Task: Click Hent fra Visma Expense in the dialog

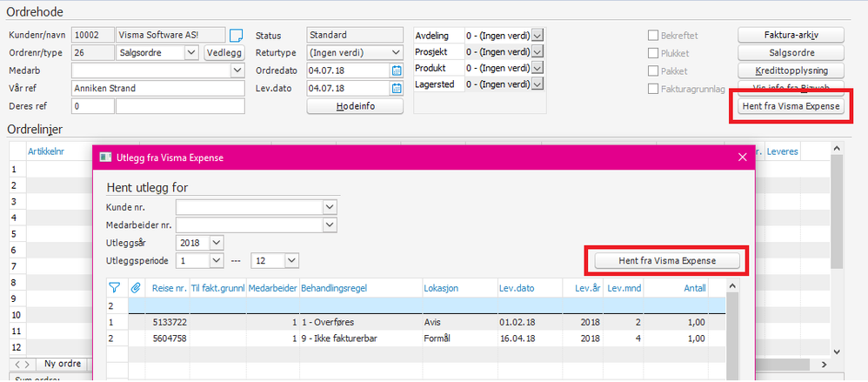Action: pos(667,261)
